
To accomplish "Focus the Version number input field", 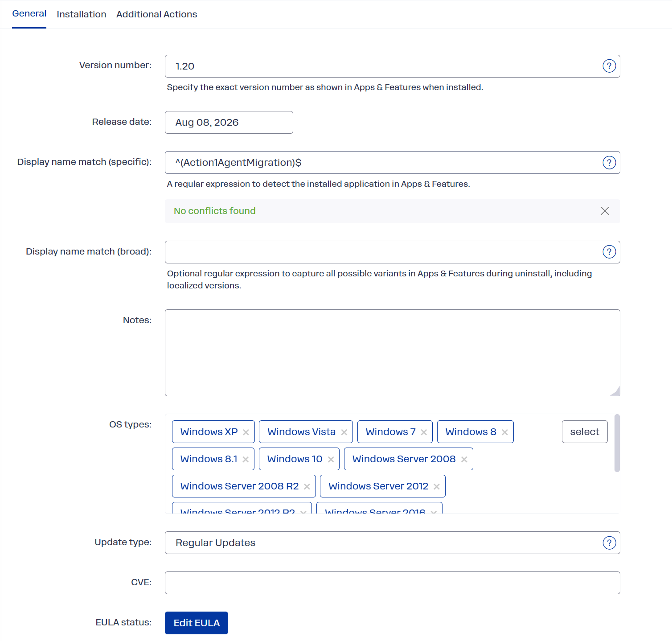I will (x=393, y=66).
